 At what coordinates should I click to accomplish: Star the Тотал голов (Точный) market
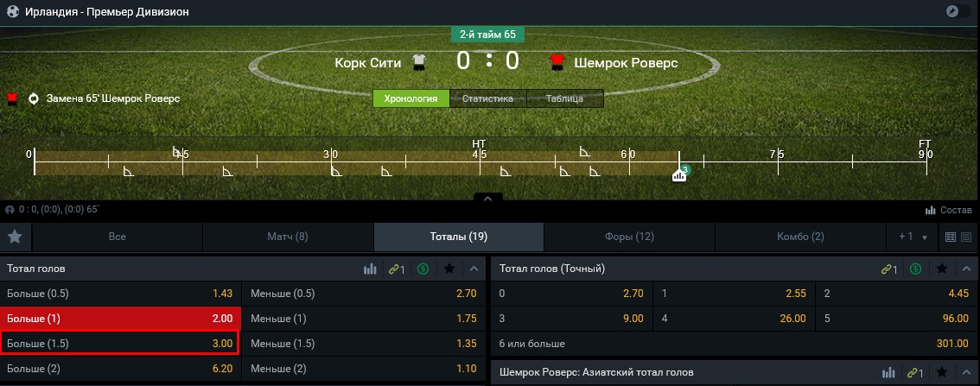942,269
